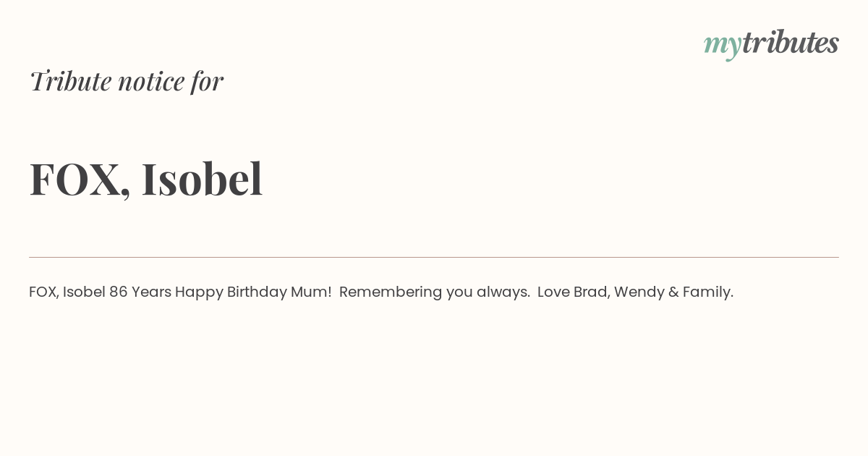Select the "Tribute notice for" heading
Screen dimensions: 868x456
(x=127, y=80)
